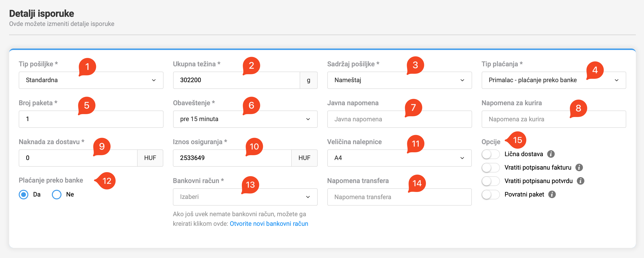Toggle Vratiti potpisanu fakturu switch
The height and width of the screenshot is (258, 644).
(x=490, y=167)
